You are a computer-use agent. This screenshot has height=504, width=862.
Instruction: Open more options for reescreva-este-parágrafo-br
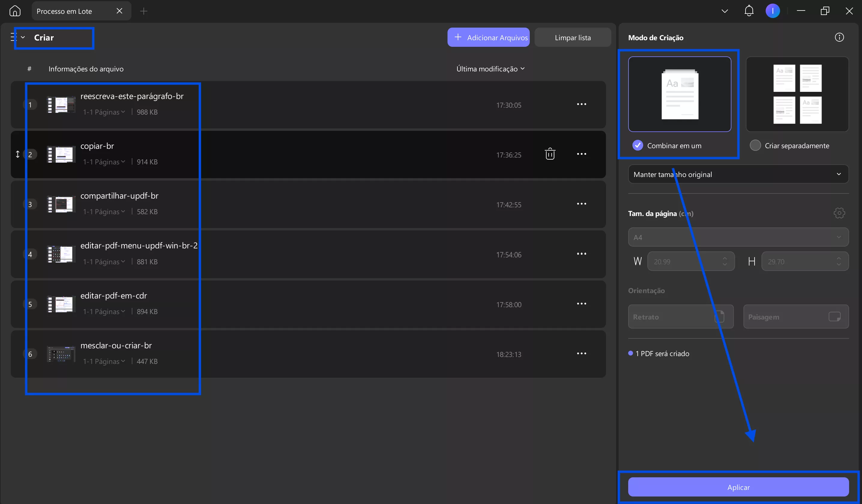[581, 104]
